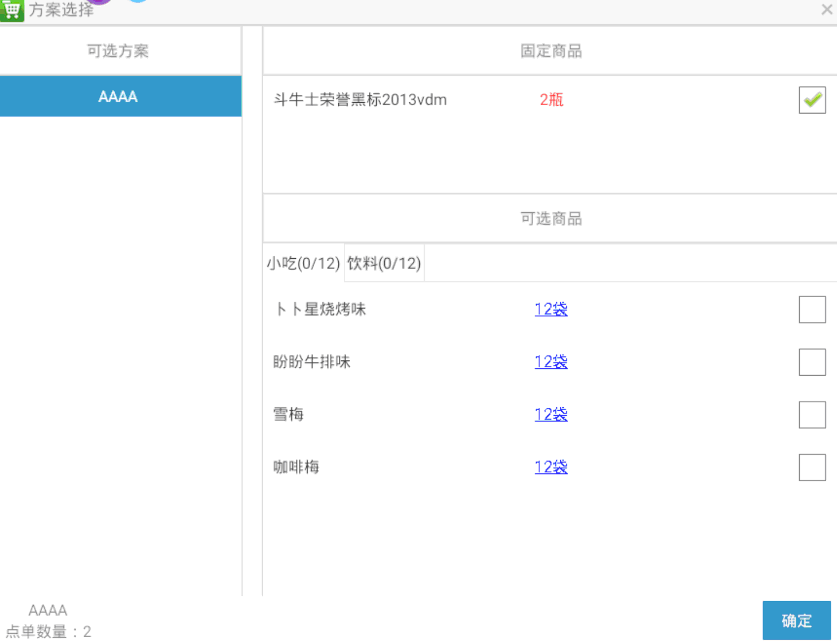The width and height of the screenshot is (837, 644).
Task: Close the 方案选择 dialog
Action: click(x=827, y=9)
